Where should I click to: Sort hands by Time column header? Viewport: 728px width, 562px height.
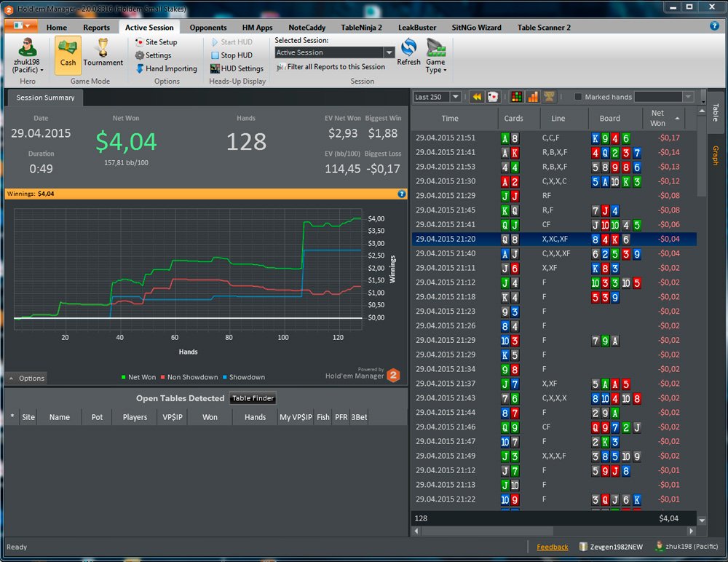coord(449,119)
